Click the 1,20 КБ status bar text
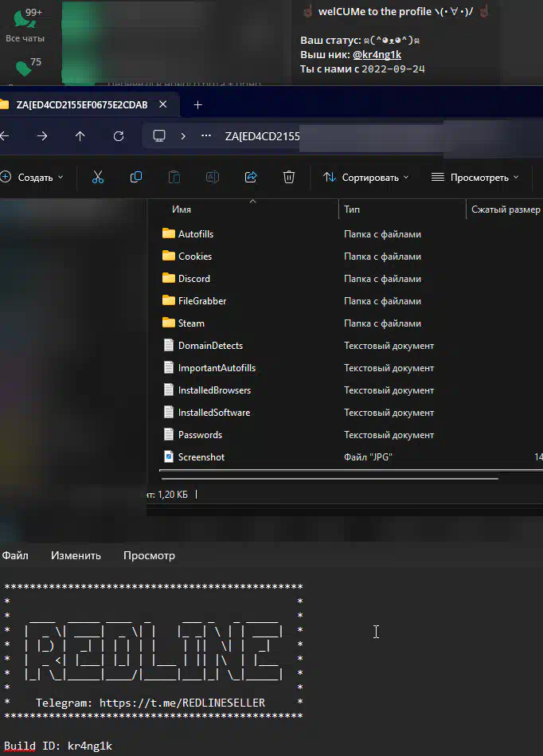 [173, 494]
